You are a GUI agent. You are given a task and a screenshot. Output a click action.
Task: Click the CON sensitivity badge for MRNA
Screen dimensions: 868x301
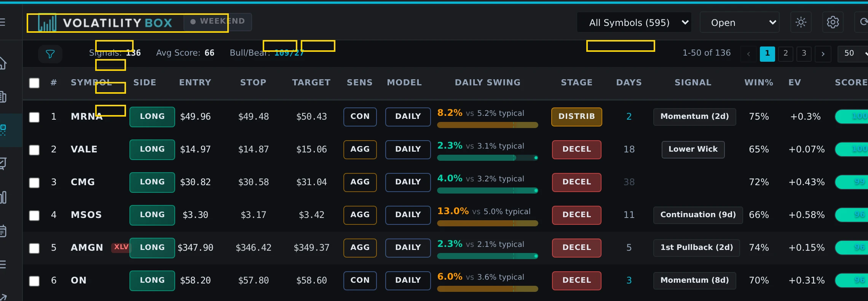point(360,117)
